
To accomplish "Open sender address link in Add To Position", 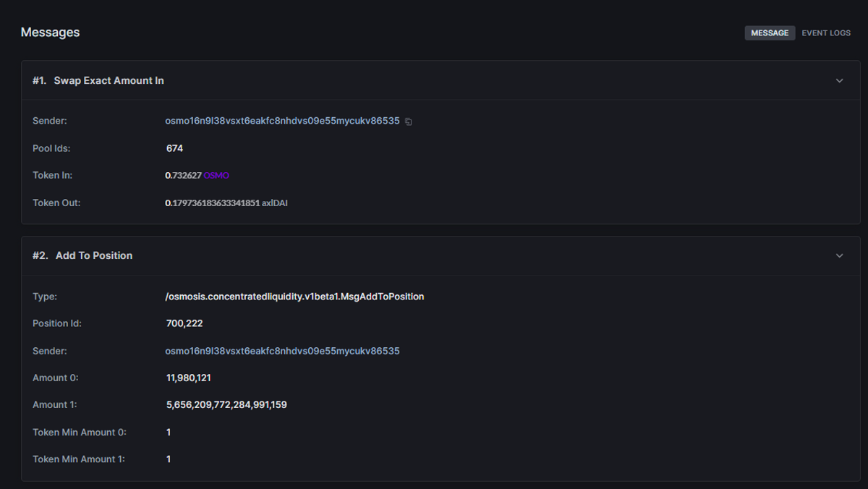I will pos(282,351).
